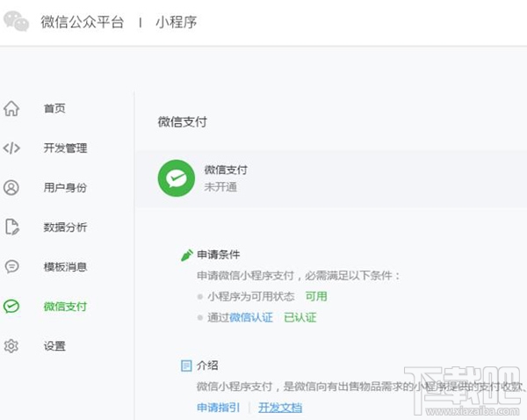Click the user identity person icon
The width and height of the screenshot is (527, 420).
point(11,187)
